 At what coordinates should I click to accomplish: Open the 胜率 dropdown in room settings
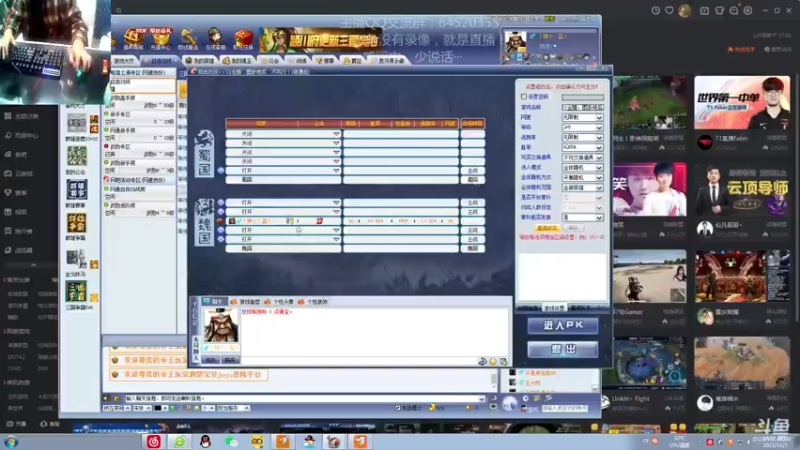(x=582, y=147)
